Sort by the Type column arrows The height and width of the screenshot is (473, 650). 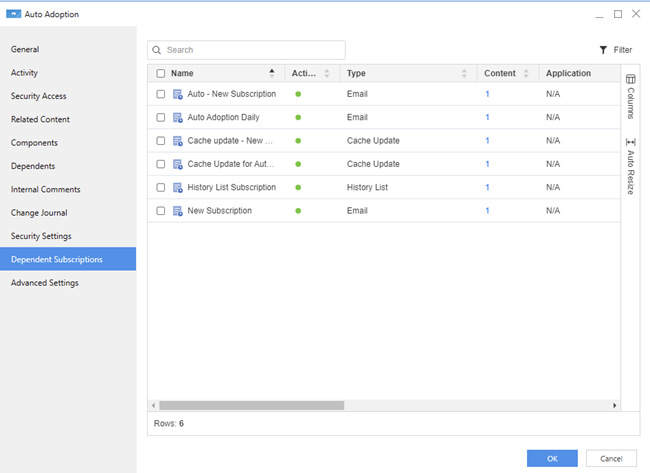(464, 74)
